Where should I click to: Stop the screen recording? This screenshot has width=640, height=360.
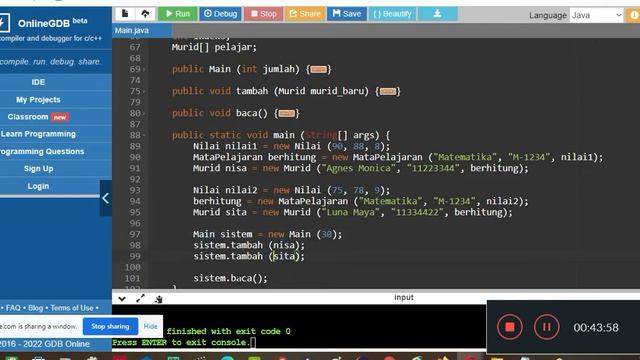pos(509,327)
